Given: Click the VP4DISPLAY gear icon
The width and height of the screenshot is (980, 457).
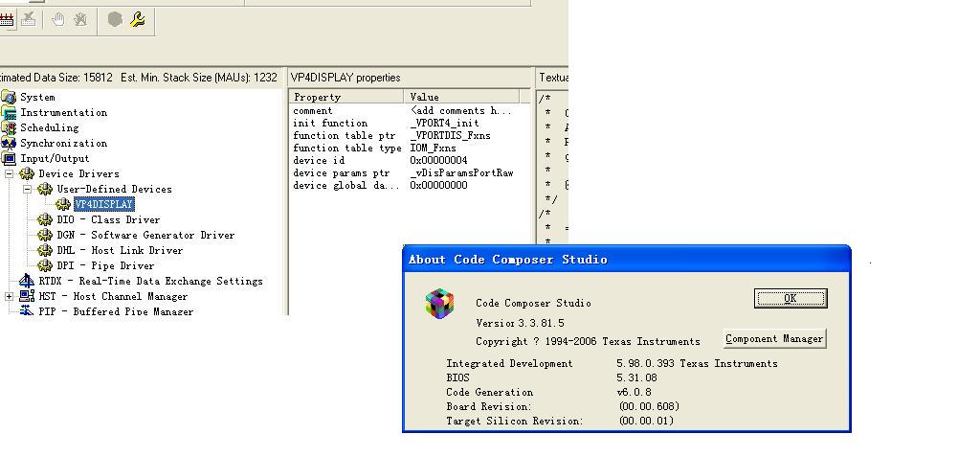Looking at the screenshot, I should 63,204.
